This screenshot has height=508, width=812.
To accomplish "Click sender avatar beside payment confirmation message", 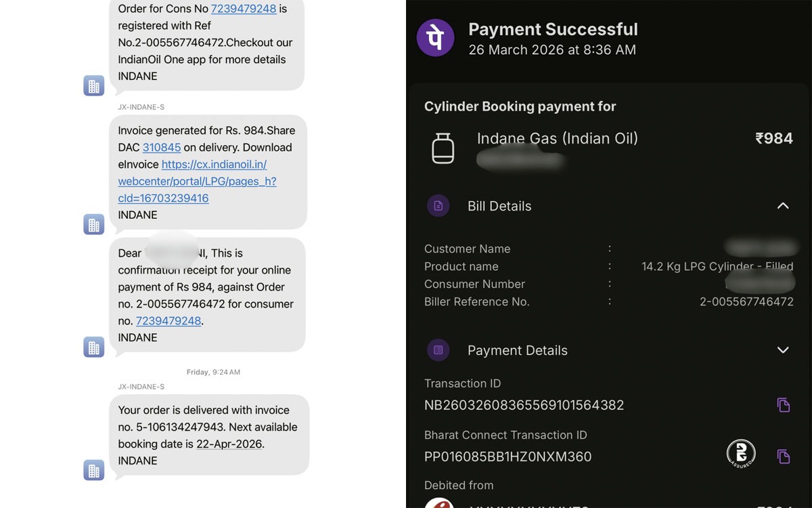I will [94, 347].
